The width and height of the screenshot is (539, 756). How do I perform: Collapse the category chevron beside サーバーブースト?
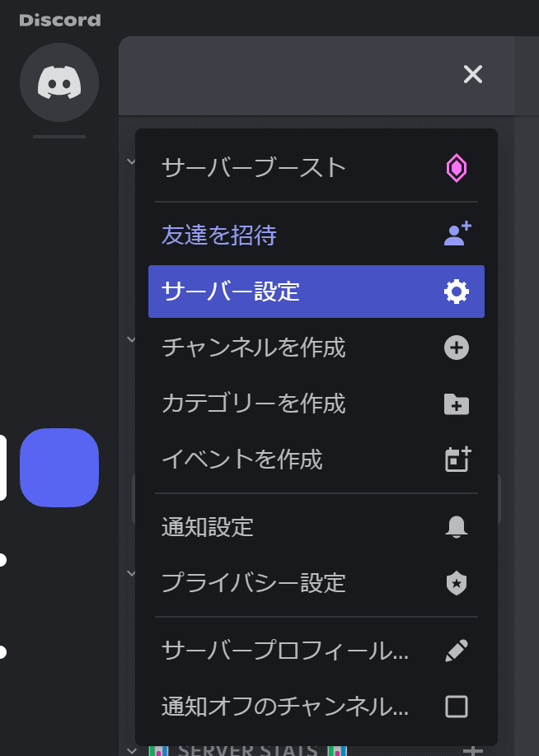[131, 161]
